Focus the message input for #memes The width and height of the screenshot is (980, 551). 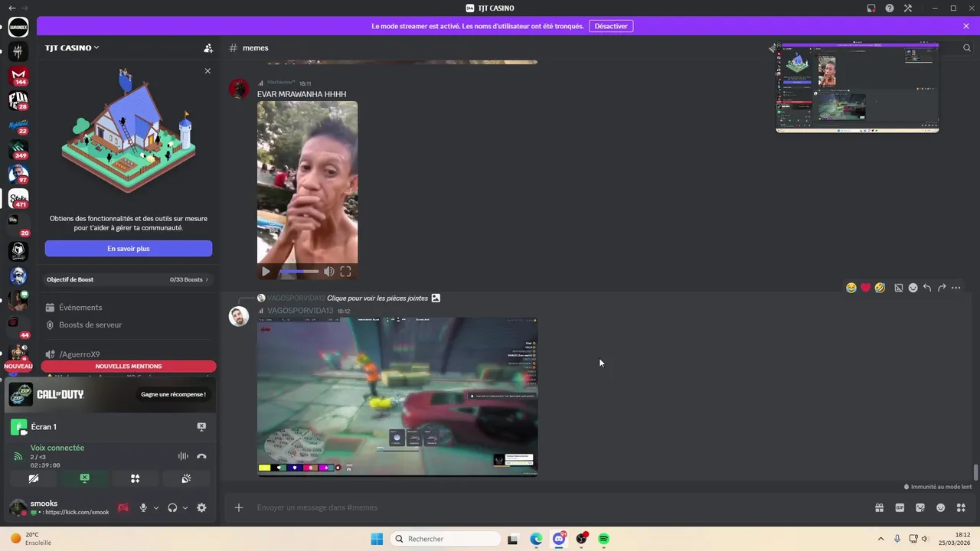pos(559,507)
